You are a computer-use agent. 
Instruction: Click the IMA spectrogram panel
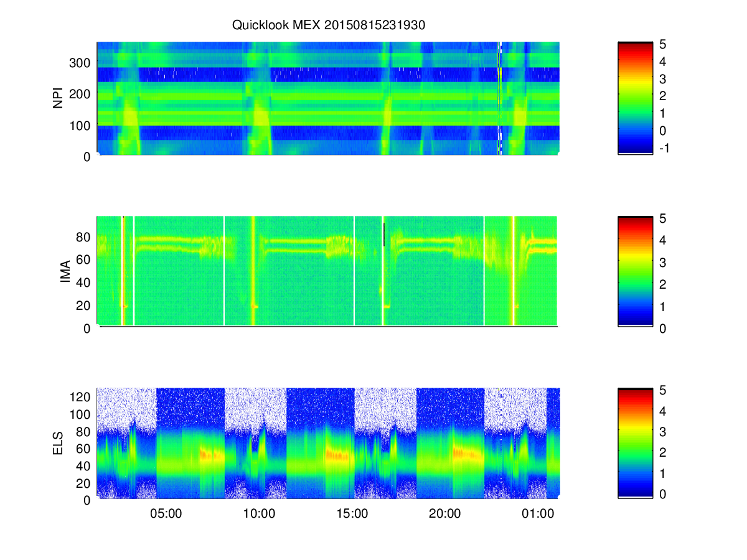(x=327, y=271)
